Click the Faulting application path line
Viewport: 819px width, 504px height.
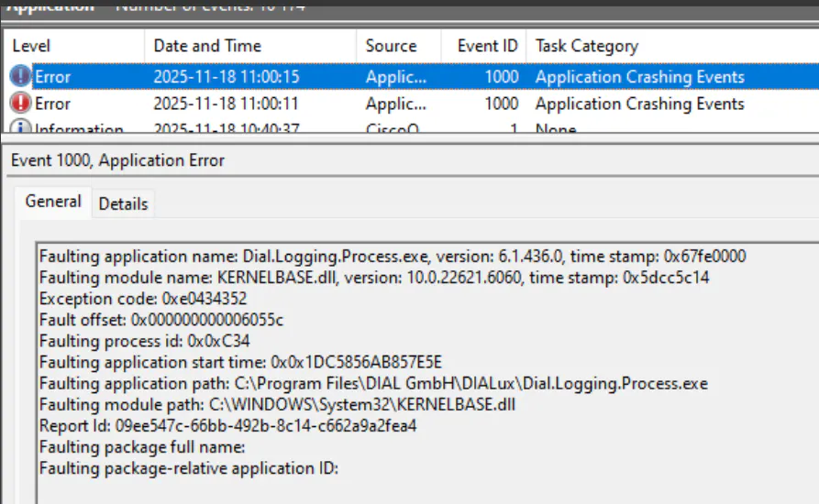[x=373, y=383]
